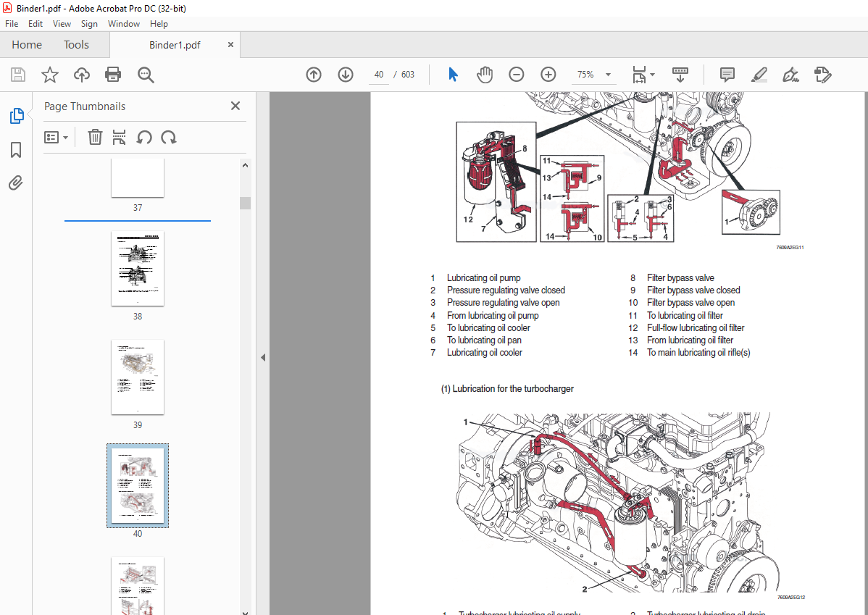The image size is (868, 615).
Task: Go to previous page arrow
Action: point(314,74)
